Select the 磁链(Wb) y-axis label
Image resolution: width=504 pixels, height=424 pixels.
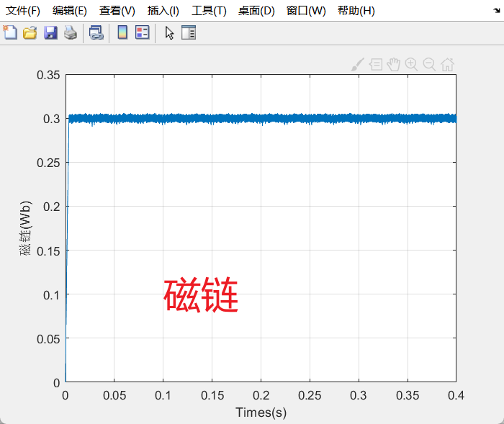[26, 228]
